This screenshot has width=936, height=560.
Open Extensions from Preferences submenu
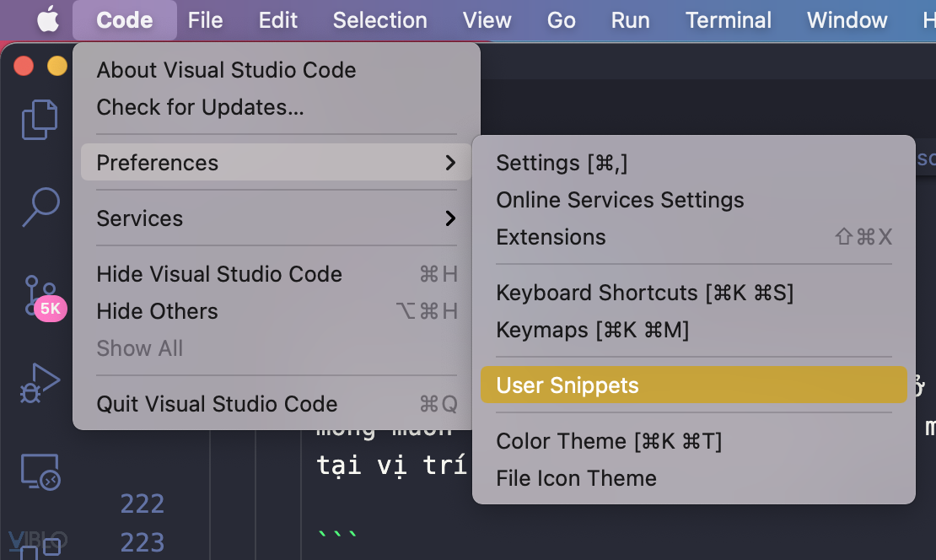tap(551, 237)
